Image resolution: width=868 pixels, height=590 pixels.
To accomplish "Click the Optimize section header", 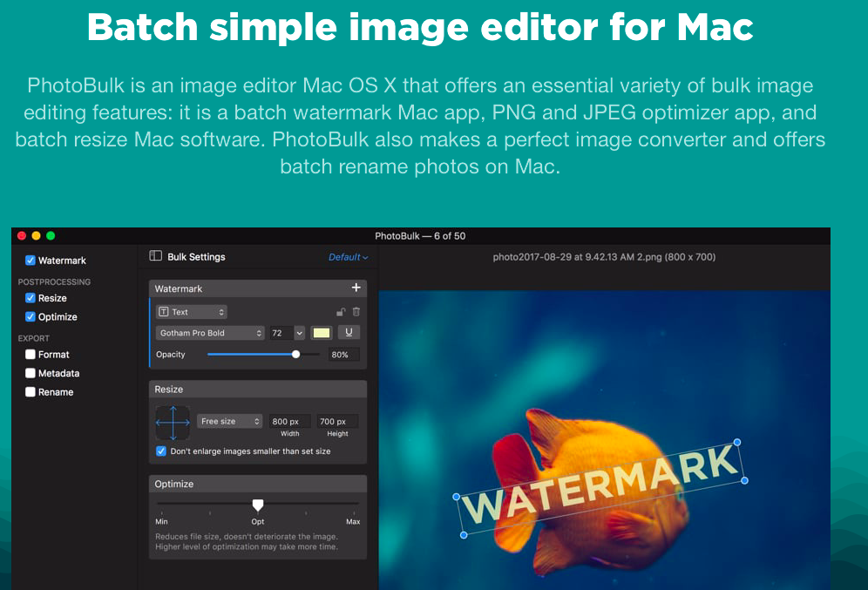I will [x=258, y=484].
